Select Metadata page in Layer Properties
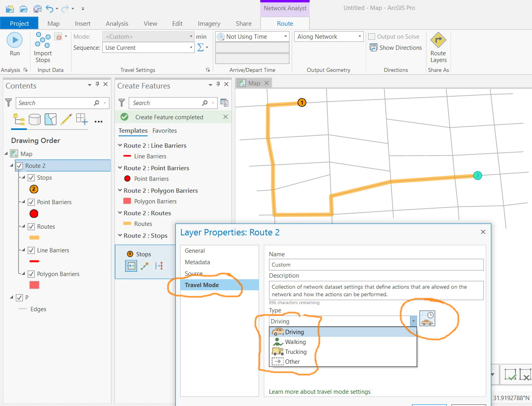Image resolution: width=532 pixels, height=406 pixels. pos(220,262)
